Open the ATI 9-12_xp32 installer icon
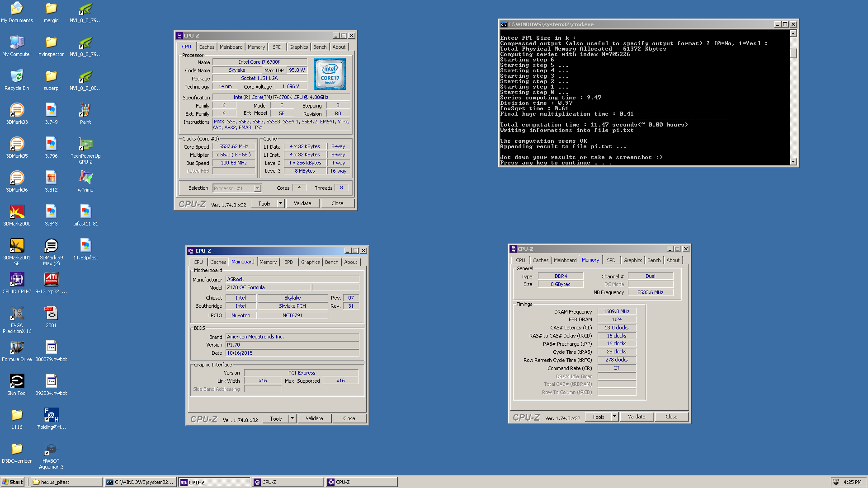868x488 pixels. (51, 283)
